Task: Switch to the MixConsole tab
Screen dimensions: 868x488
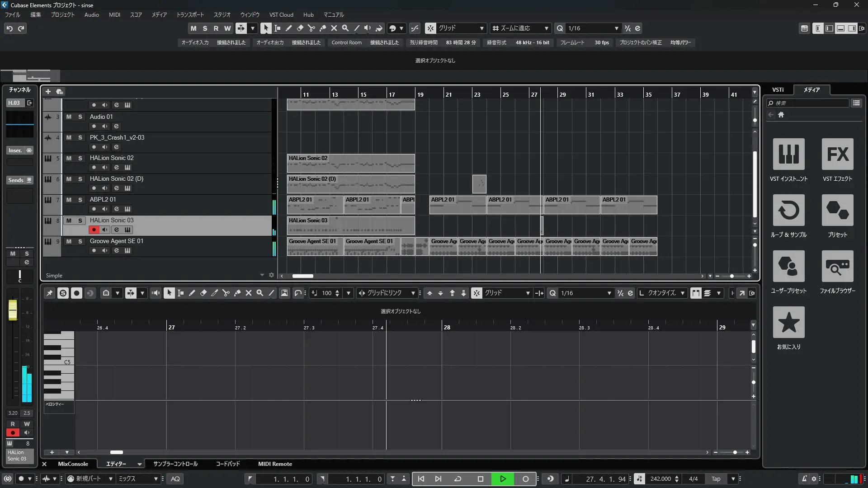Action: click(x=73, y=464)
